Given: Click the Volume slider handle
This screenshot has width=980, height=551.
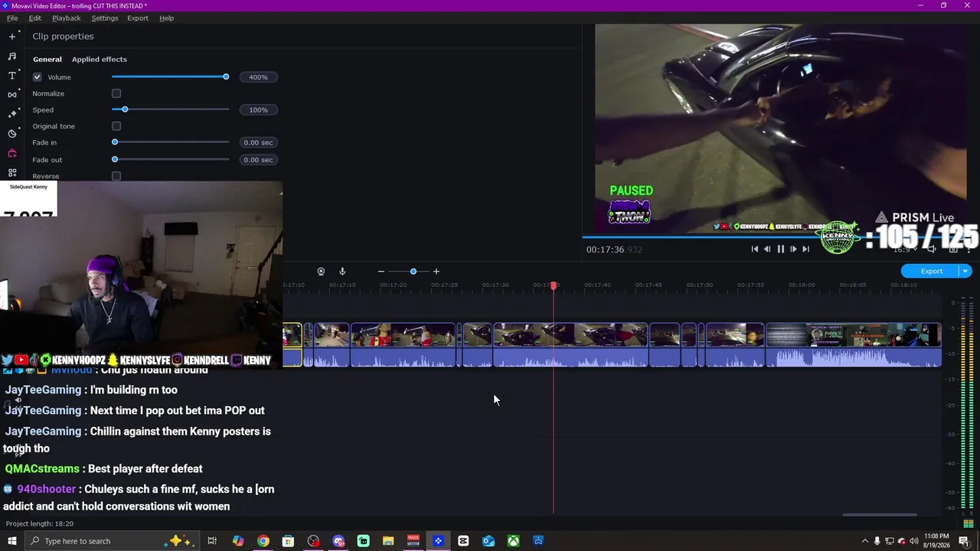Looking at the screenshot, I should click(x=226, y=77).
